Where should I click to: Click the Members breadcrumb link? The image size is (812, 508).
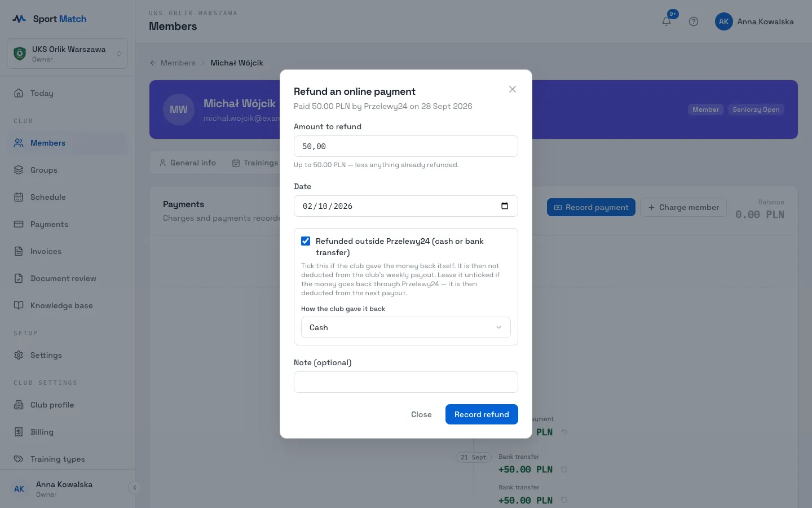178,63
